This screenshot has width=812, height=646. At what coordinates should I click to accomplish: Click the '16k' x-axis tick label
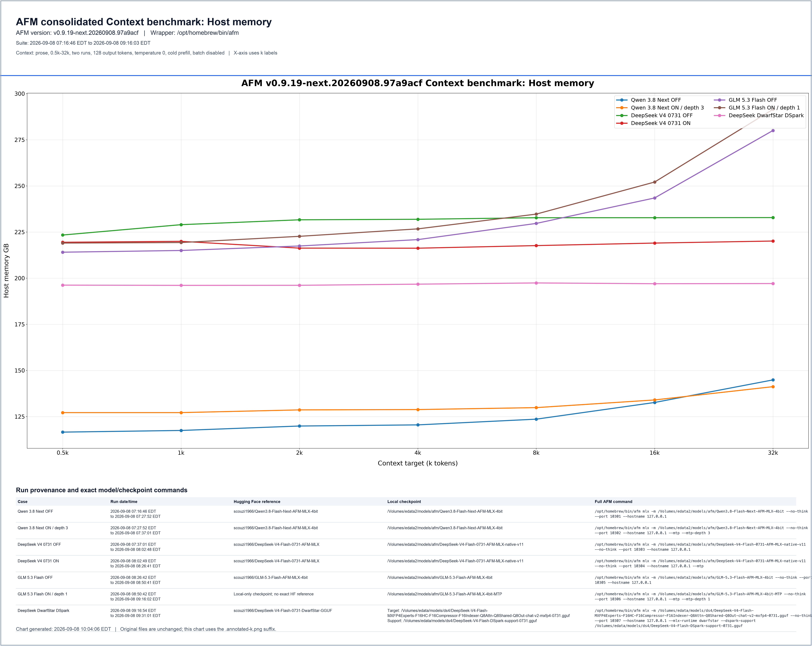[x=655, y=453]
